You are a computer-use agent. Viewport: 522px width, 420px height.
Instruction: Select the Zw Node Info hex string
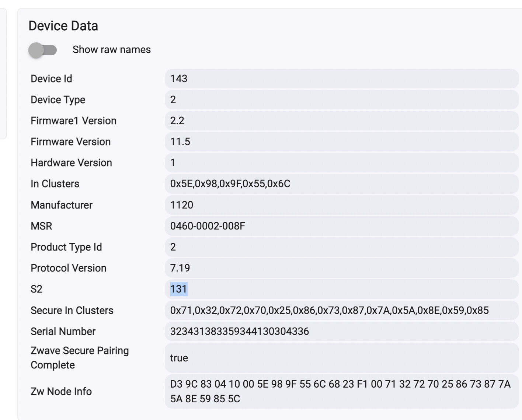click(340, 391)
